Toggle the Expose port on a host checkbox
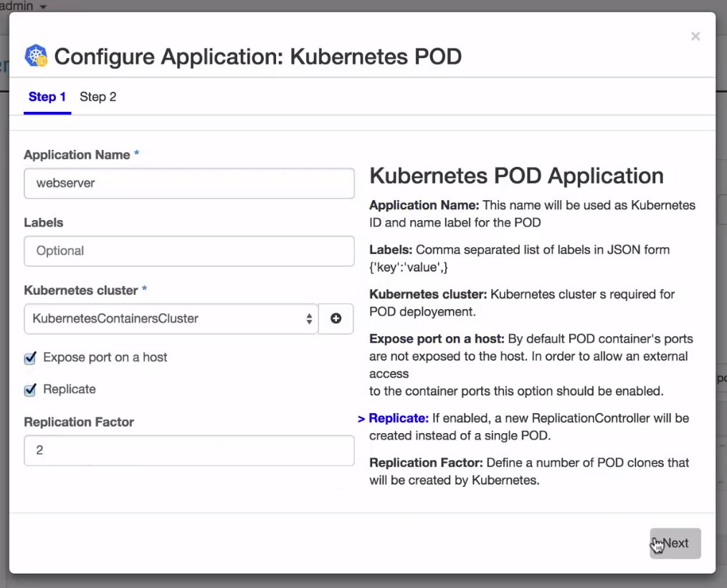Viewport: 727px width, 588px height. tap(30, 358)
